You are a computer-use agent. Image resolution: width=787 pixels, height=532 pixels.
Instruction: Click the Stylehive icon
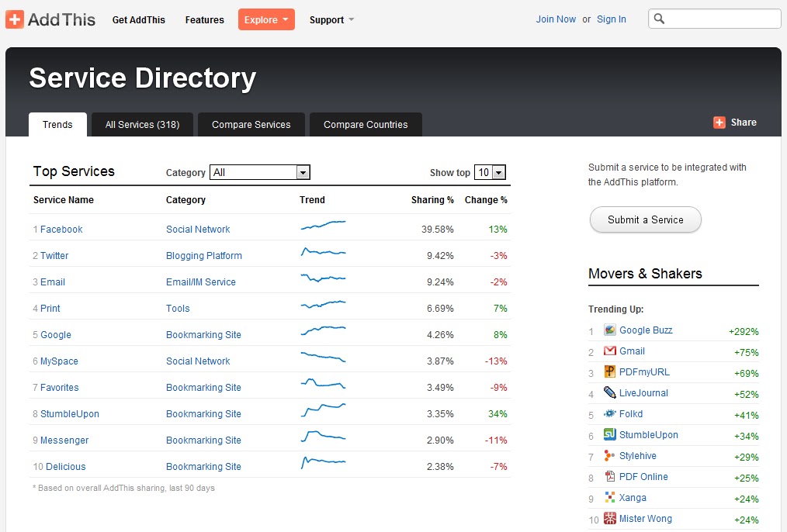(x=611, y=456)
